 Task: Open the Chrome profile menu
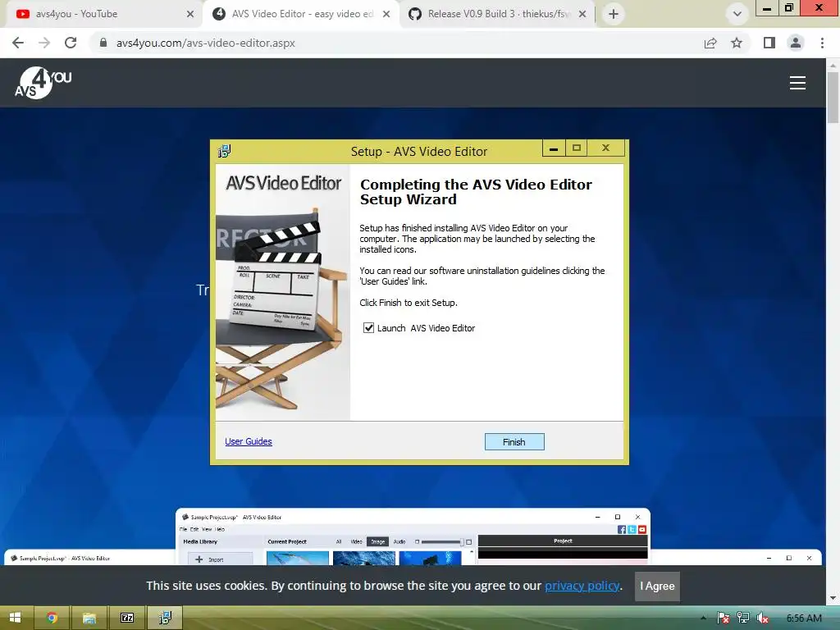[796, 43]
